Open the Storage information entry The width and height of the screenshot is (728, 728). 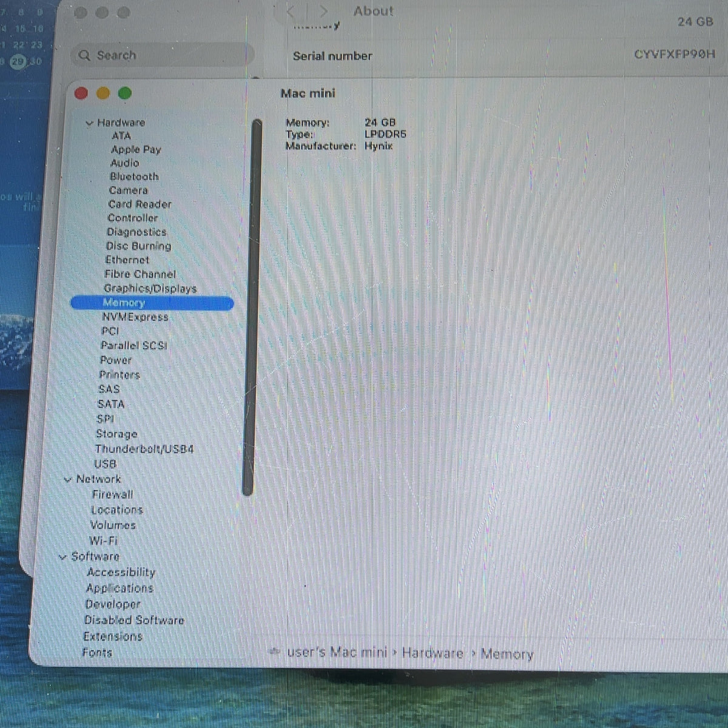tap(116, 434)
